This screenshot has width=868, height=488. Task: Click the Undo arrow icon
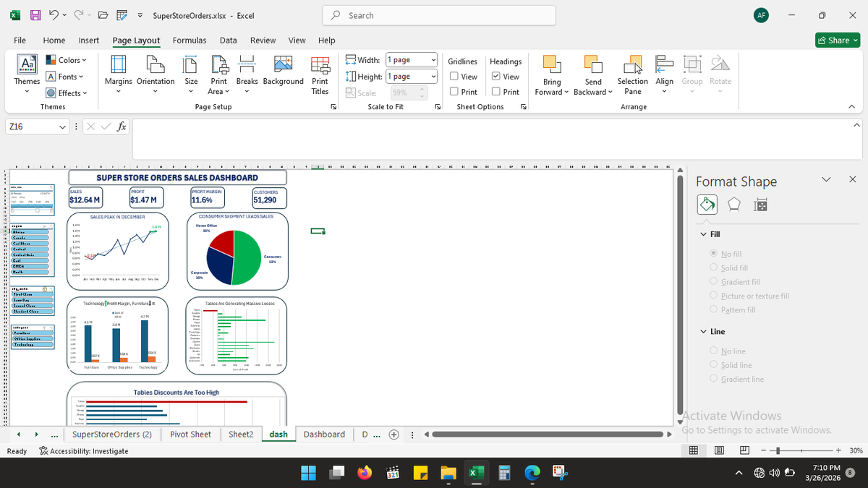(53, 15)
